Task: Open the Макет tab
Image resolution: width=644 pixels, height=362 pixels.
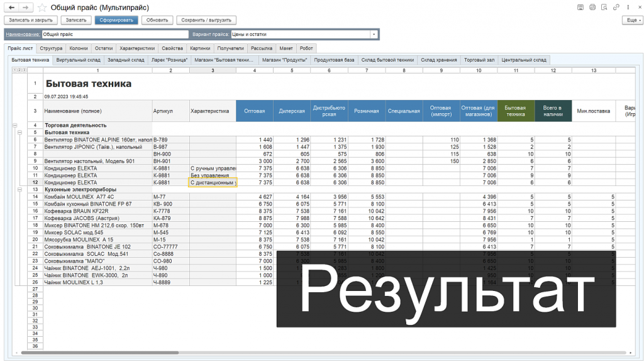Action: click(x=286, y=48)
